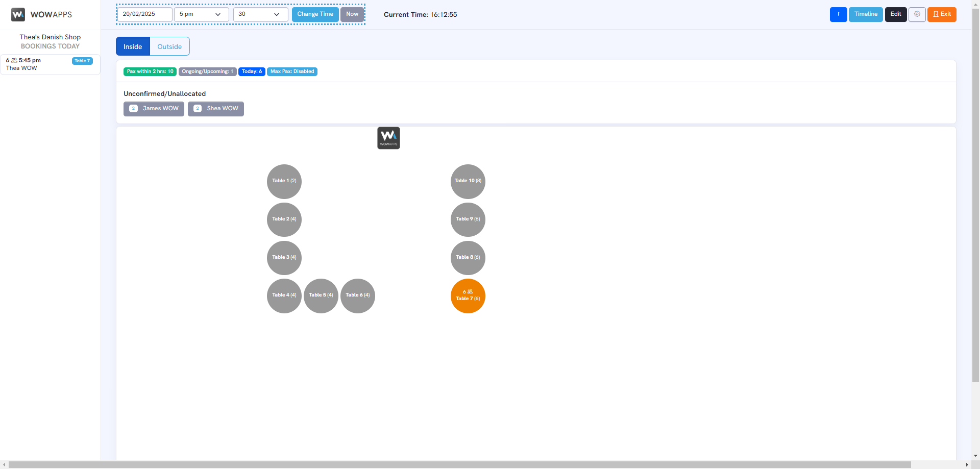This screenshot has height=469, width=980.
Task: Click the Exit button
Action: (x=942, y=14)
